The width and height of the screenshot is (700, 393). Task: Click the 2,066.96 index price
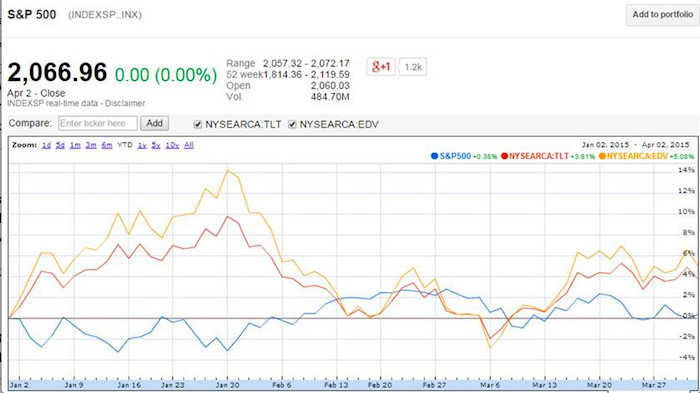pyautogui.click(x=57, y=72)
